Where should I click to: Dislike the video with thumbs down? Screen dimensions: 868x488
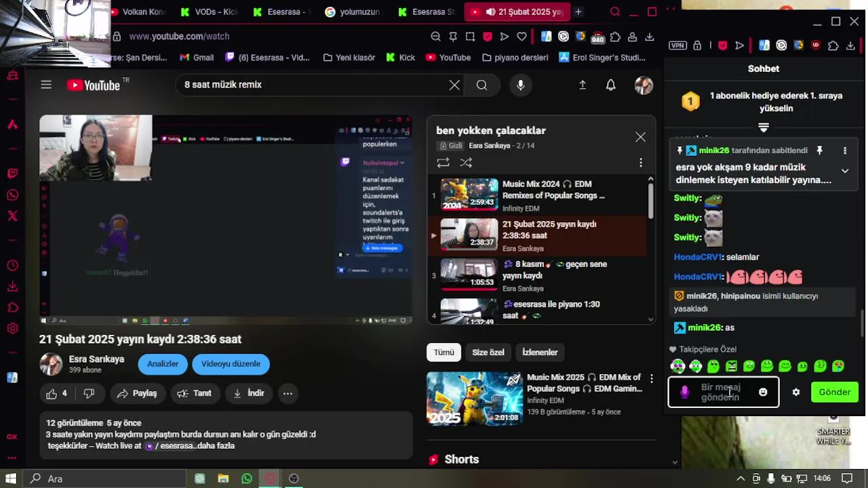coord(89,393)
